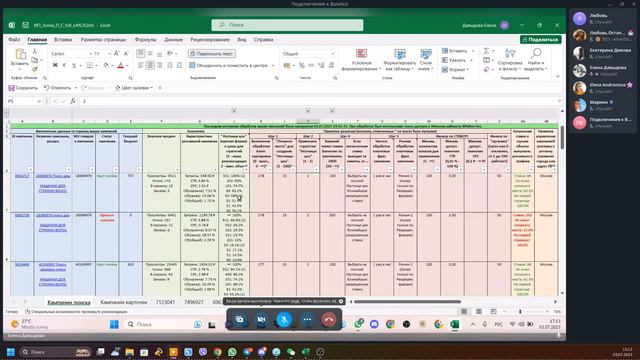Click the fill color bucket icon in ribbon
This screenshot has height=360, width=640.
point(106,65)
